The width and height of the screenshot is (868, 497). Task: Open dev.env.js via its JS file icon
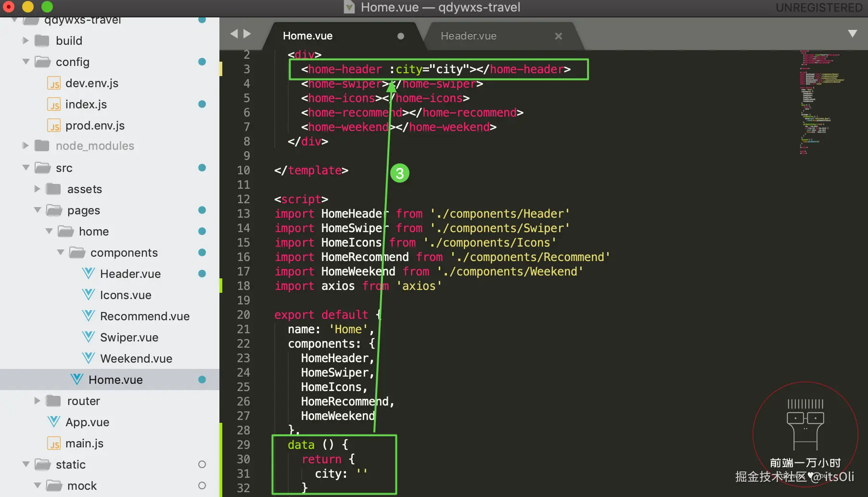point(54,83)
